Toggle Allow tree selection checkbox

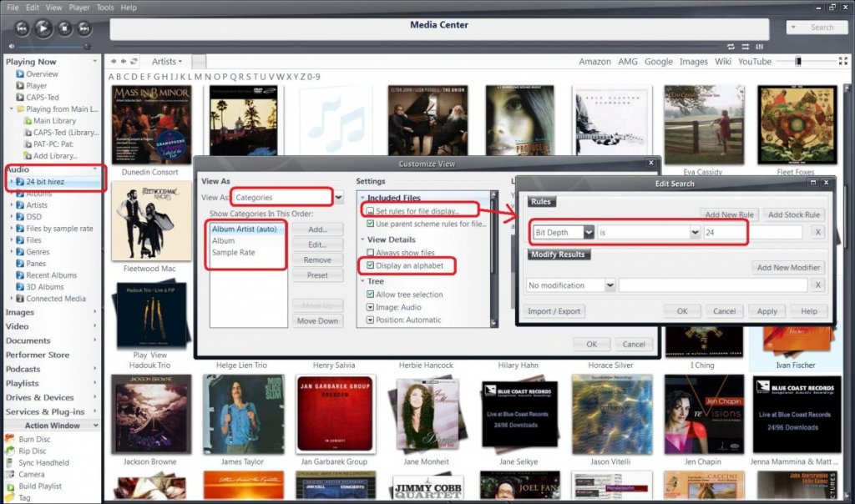pyautogui.click(x=370, y=295)
